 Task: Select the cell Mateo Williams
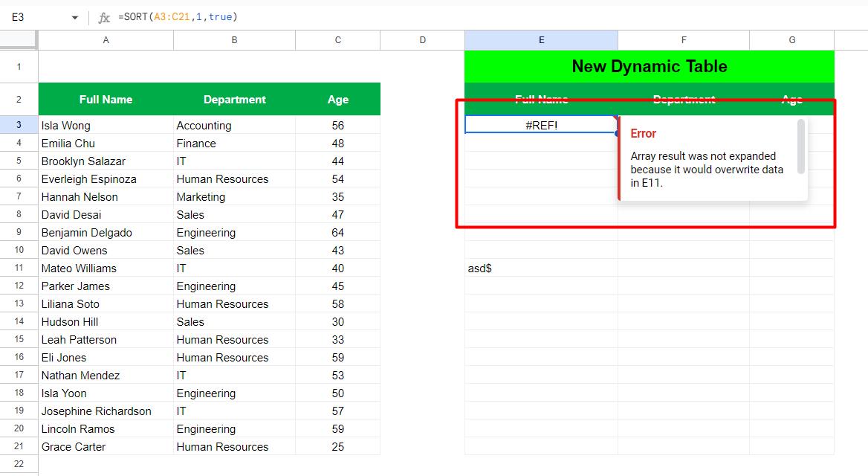106,268
